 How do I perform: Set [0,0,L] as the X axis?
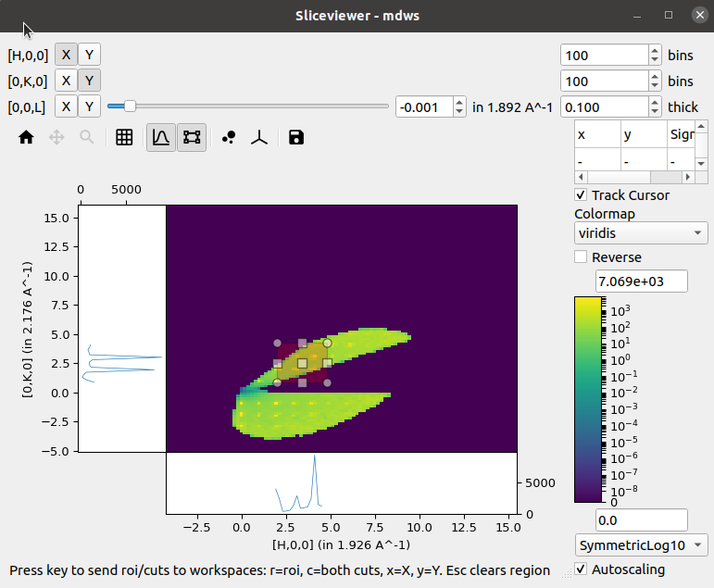tap(66, 106)
